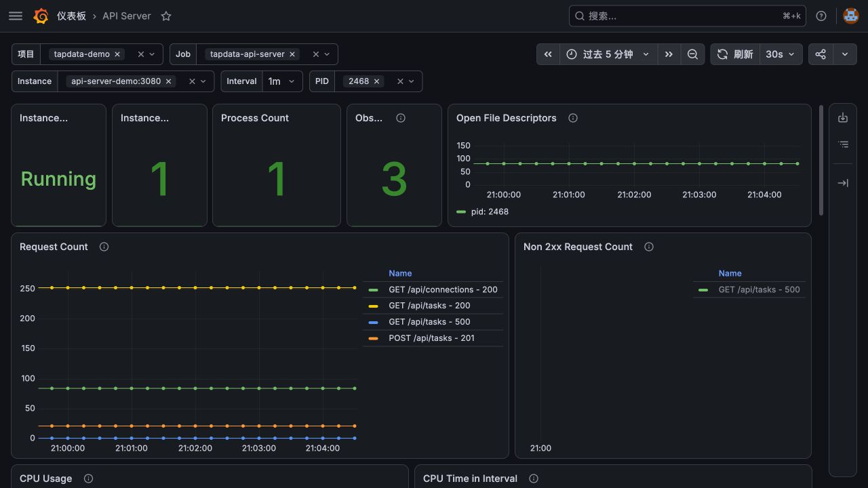Clear all values in PID filter
868x488 pixels.
coord(401,81)
